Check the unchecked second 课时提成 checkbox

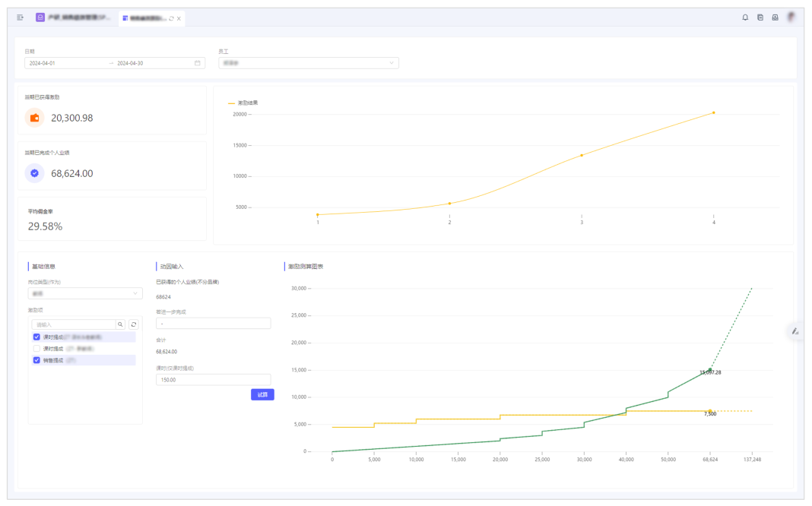(x=36, y=349)
